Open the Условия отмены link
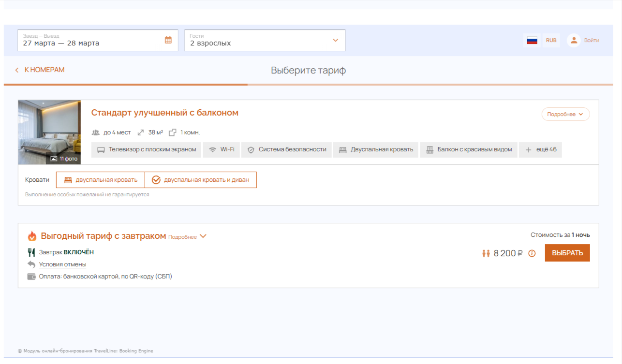This screenshot has width=622, height=364. tap(62, 264)
